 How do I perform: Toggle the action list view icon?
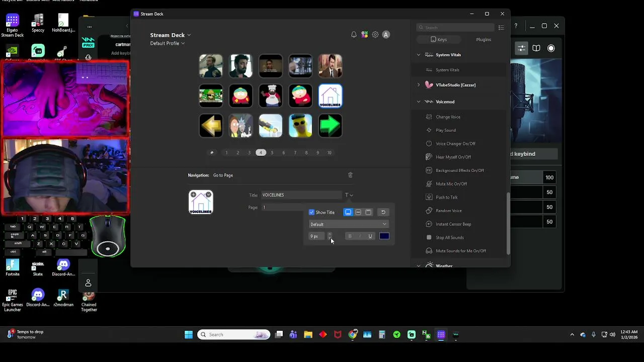[501, 28]
